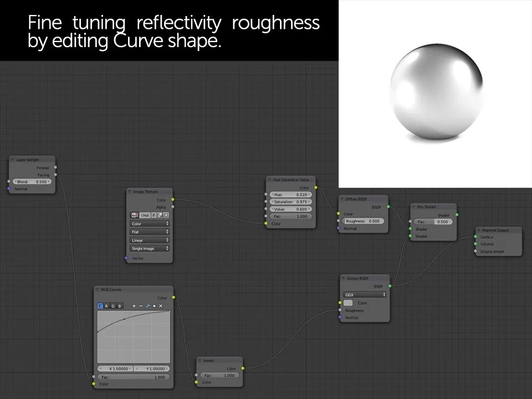This screenshot has height=399, width=532.
Task: Click the Mix Shader Fac 0.500 slider
Action: [x=433, y=222]
